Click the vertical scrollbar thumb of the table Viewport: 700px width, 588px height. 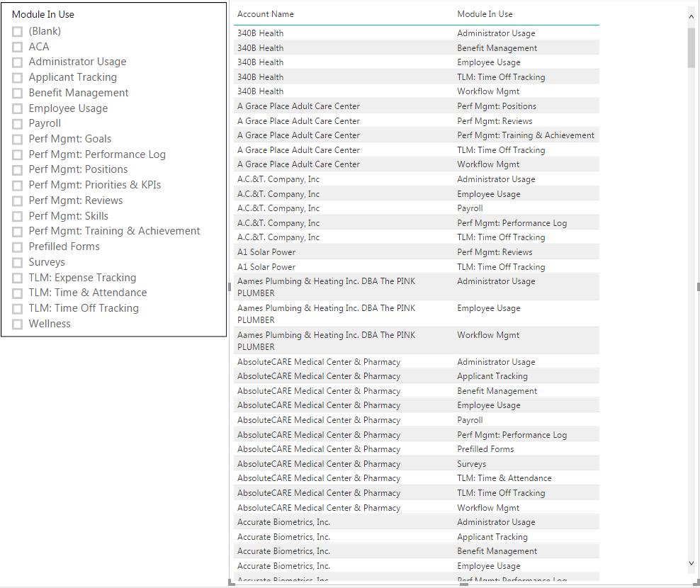coord(691,47)
